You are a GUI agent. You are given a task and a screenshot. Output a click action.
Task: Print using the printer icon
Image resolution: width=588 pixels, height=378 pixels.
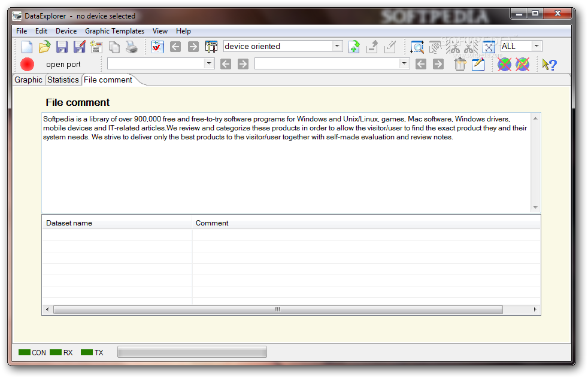coord(131,47)
